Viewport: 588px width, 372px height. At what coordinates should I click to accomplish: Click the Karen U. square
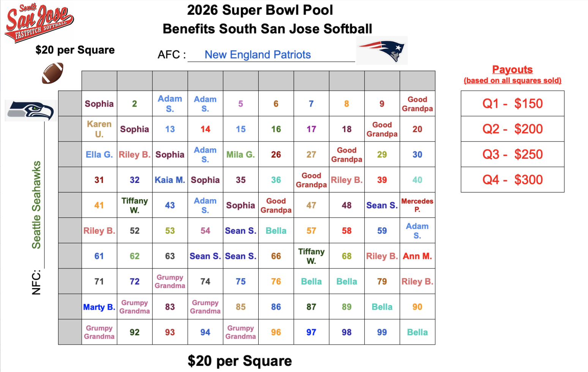[x=99, y=129]
